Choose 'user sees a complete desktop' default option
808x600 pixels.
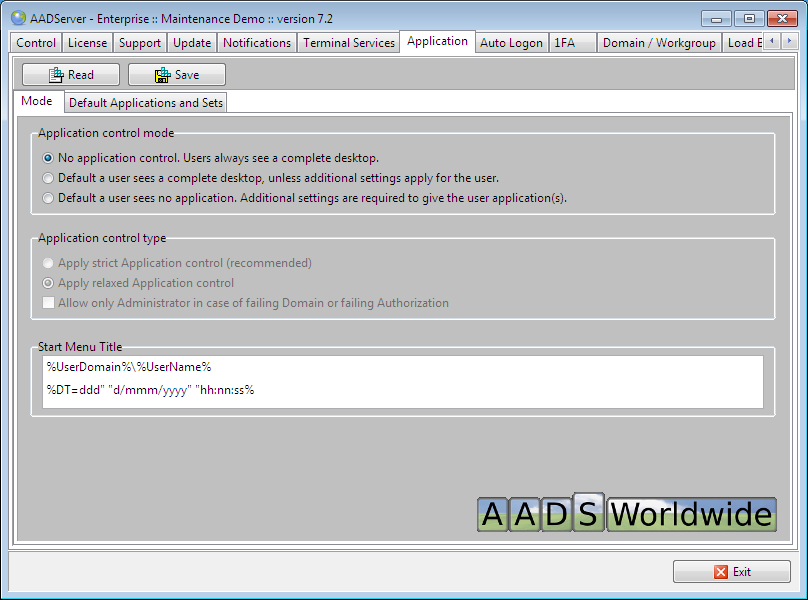(48, 178)
